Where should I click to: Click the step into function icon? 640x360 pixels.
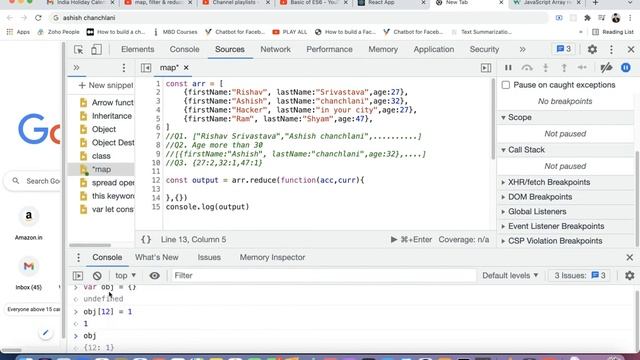pos(546,68)
